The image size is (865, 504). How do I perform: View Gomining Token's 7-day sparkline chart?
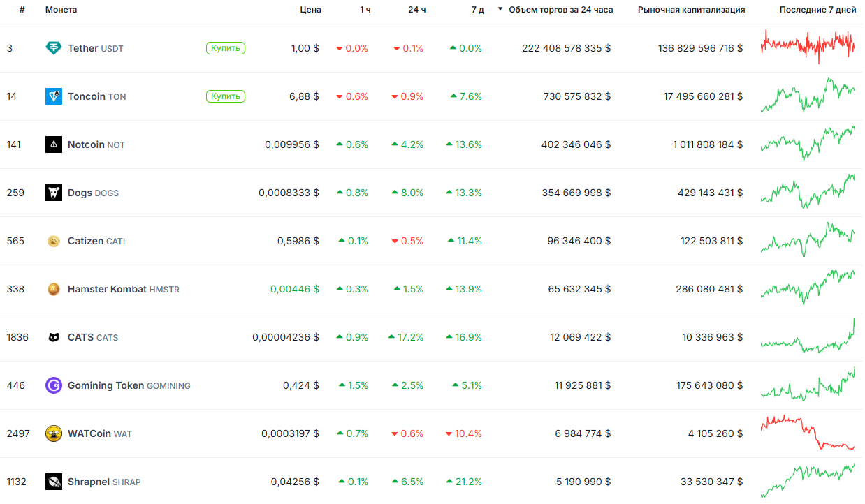[x=808, y=383]
